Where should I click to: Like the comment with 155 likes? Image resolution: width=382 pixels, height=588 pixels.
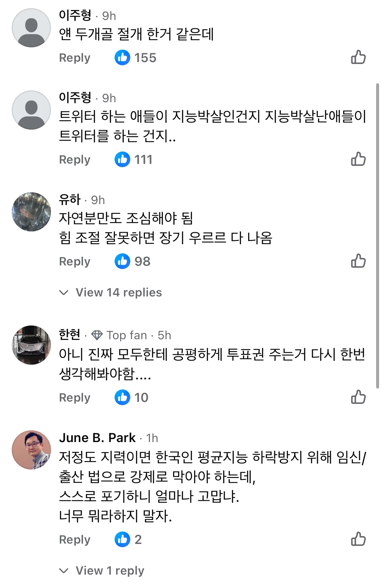pyautogui.click(x=358, y=57)
